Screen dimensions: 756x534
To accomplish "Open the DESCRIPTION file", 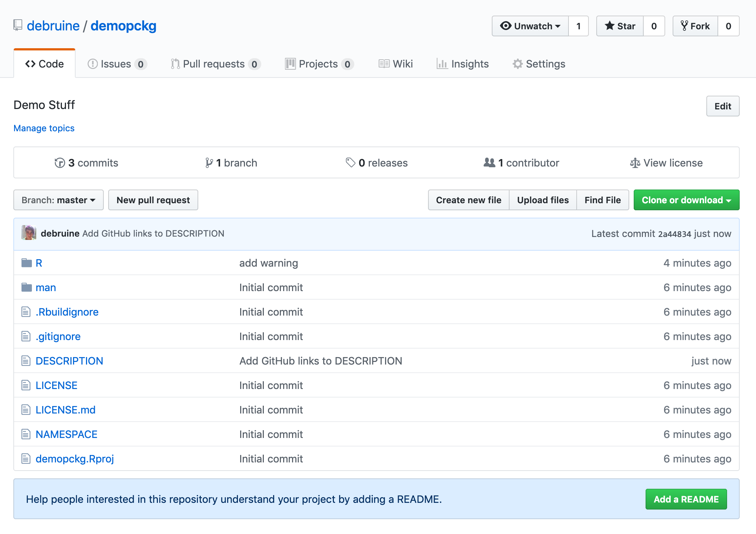I will (x=69, y=361).
